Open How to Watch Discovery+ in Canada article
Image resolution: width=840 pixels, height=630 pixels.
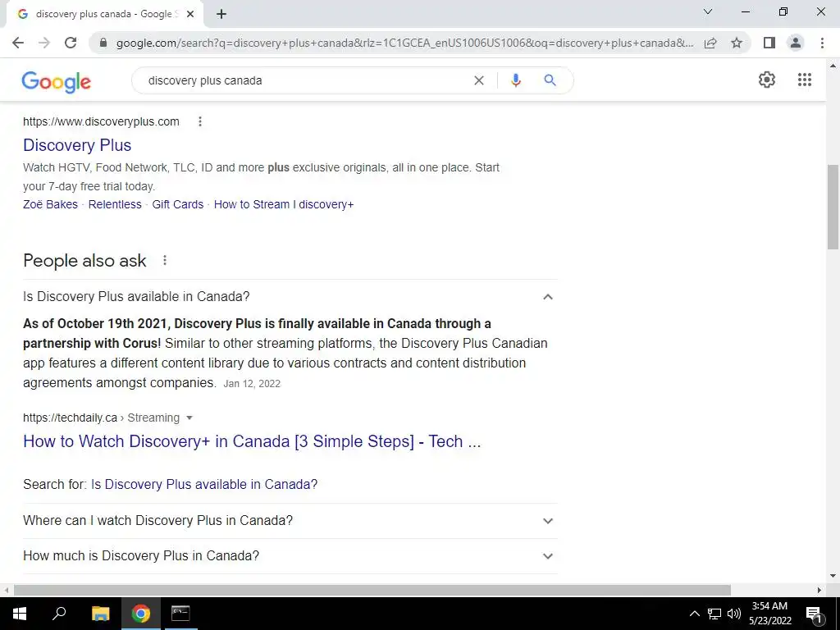pos(252,441)
